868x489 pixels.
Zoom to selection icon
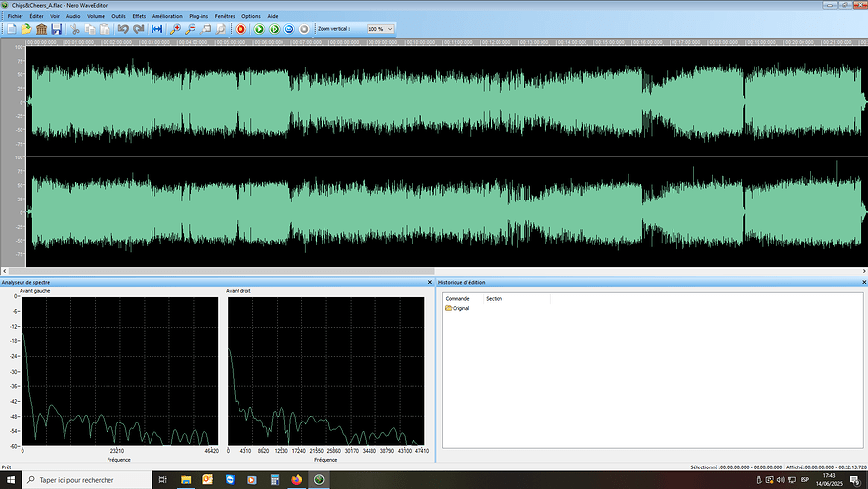[205, 29]
